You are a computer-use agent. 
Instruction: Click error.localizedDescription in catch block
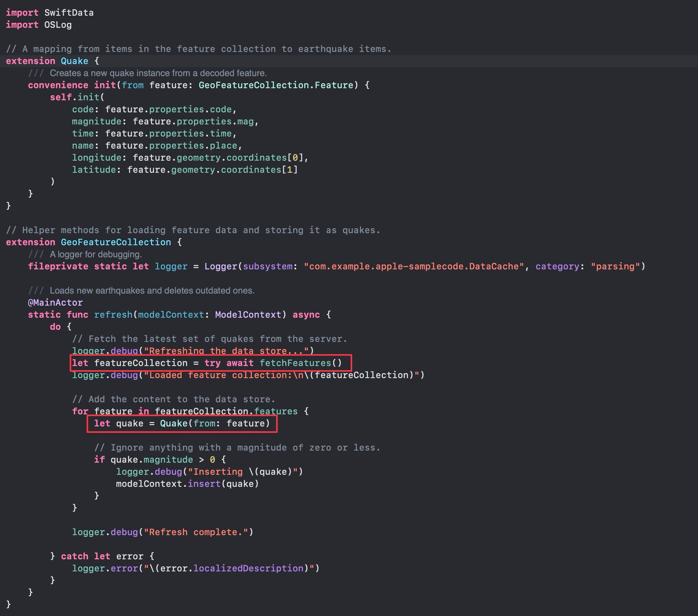coord(232,568)
